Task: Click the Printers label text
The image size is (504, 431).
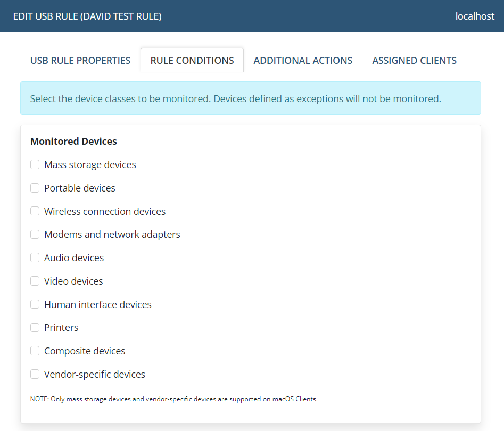Action: pyautogui.click(x=61, y=328)
